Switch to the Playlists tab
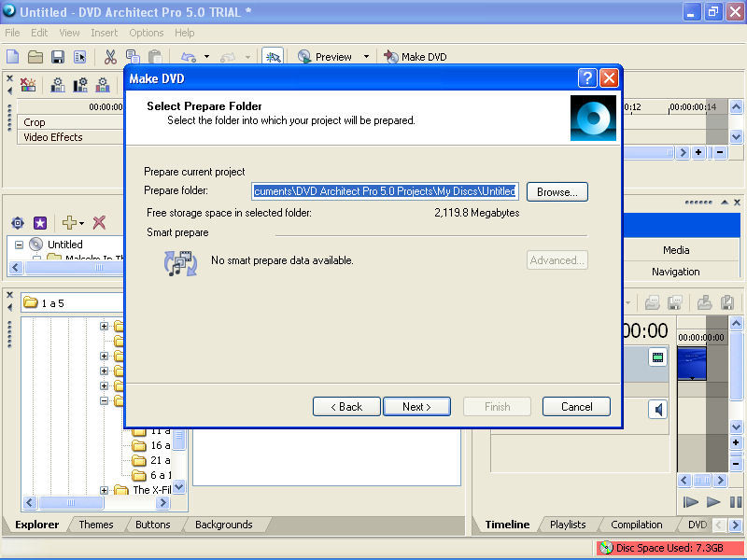This screenshot has width=747, height=560. click(x=568, y=525)
